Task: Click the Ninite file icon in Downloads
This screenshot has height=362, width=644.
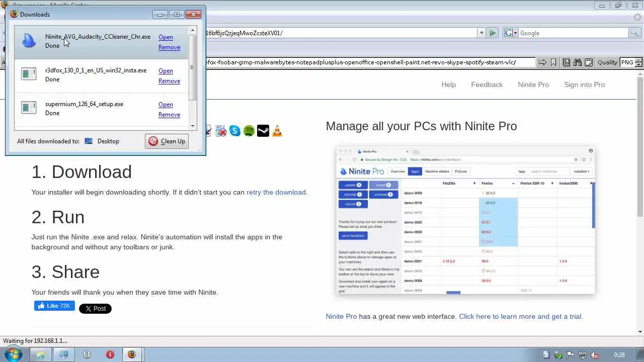Action: click(x=29, y=41)
